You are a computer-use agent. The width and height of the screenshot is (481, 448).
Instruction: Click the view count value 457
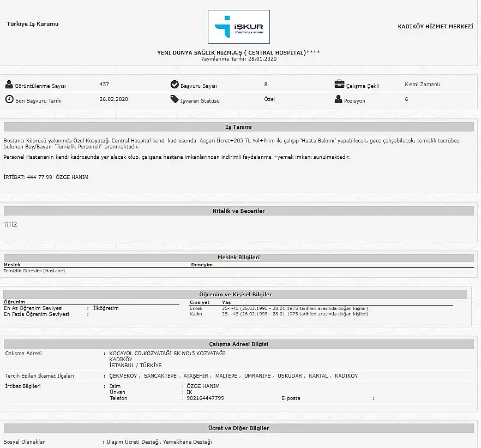pos(104,85)
